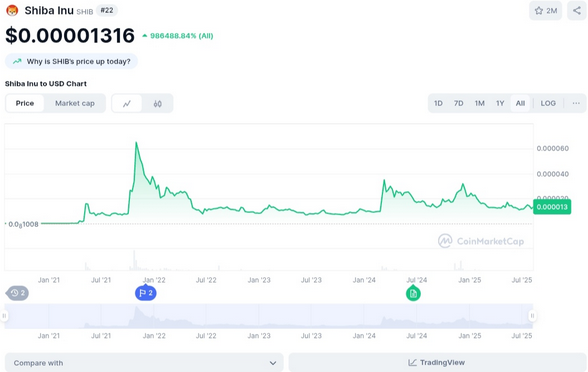Click the Shiba Inu coin logo
Image resolution: width=588 pixels, height=372 pixels.
[12, 10]
